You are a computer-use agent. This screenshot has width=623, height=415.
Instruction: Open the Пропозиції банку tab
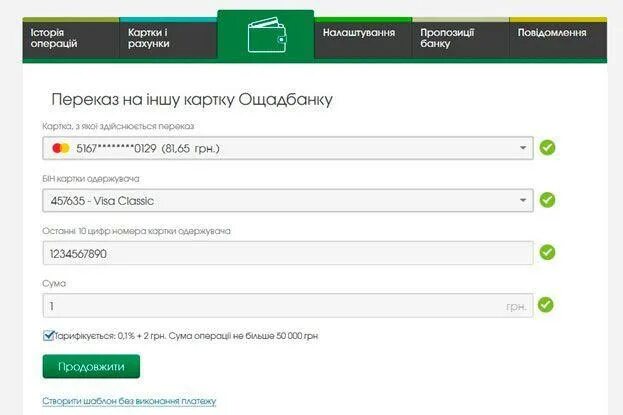460,38
